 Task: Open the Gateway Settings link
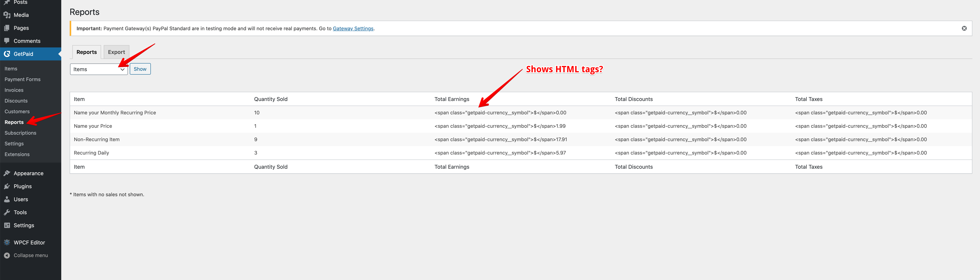[353, 28]
